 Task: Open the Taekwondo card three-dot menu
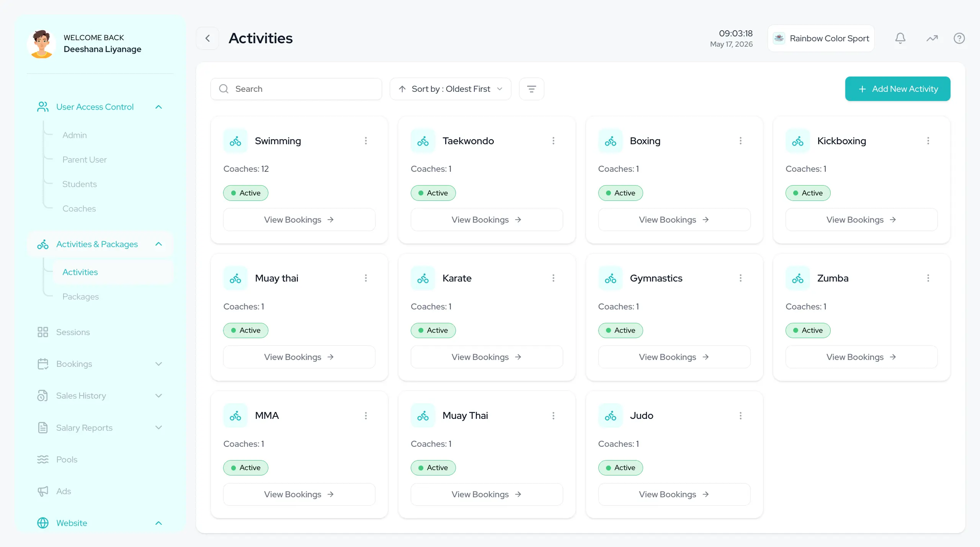click(553, 141)
